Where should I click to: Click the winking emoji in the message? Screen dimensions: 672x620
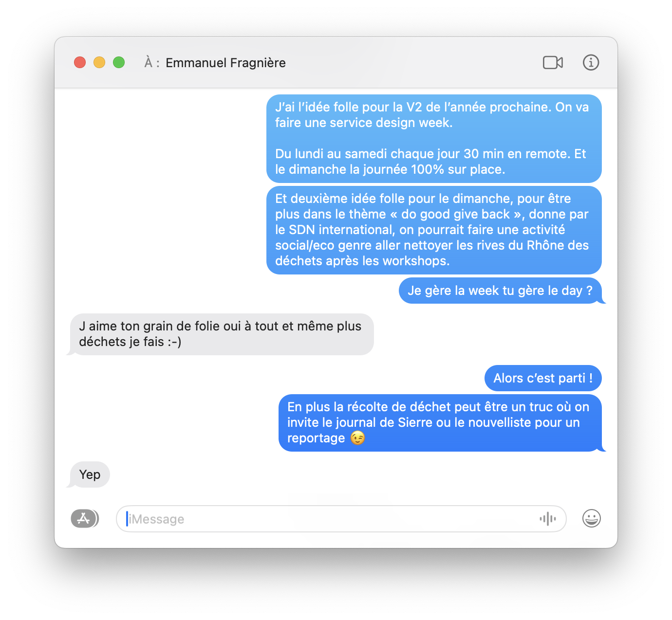[358, 438]
